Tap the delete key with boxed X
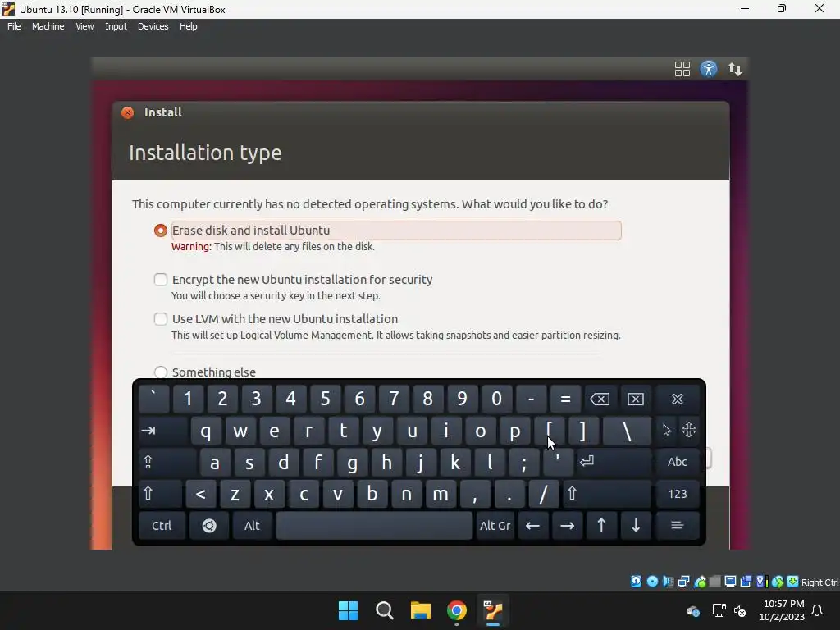 tap(636, 399)
